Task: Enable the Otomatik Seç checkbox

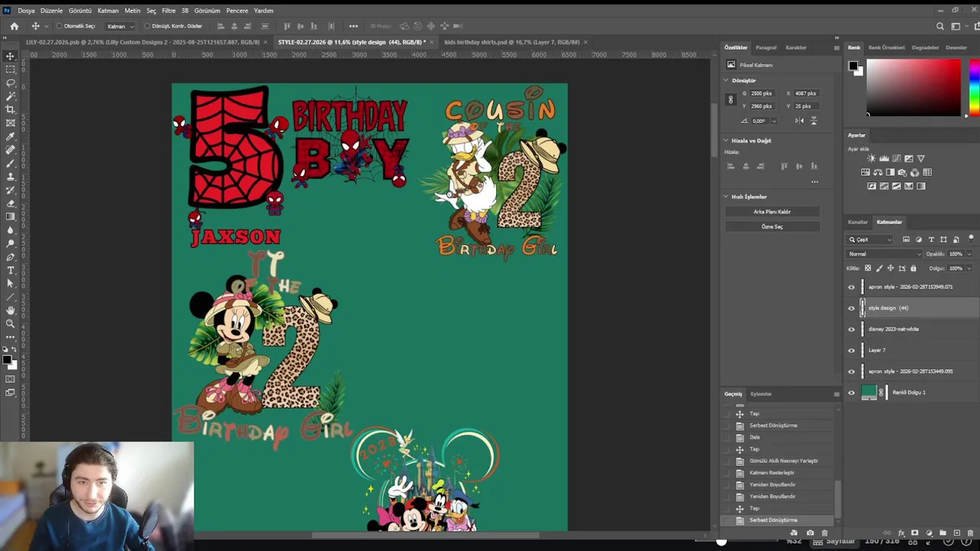Action: pos(59,26)
